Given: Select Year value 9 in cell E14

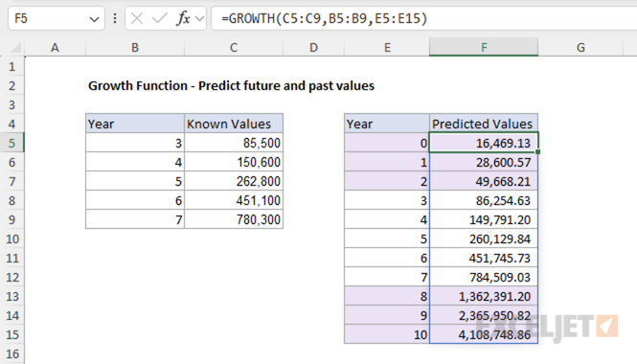Looking at the screenshot, I should point(387,315).
